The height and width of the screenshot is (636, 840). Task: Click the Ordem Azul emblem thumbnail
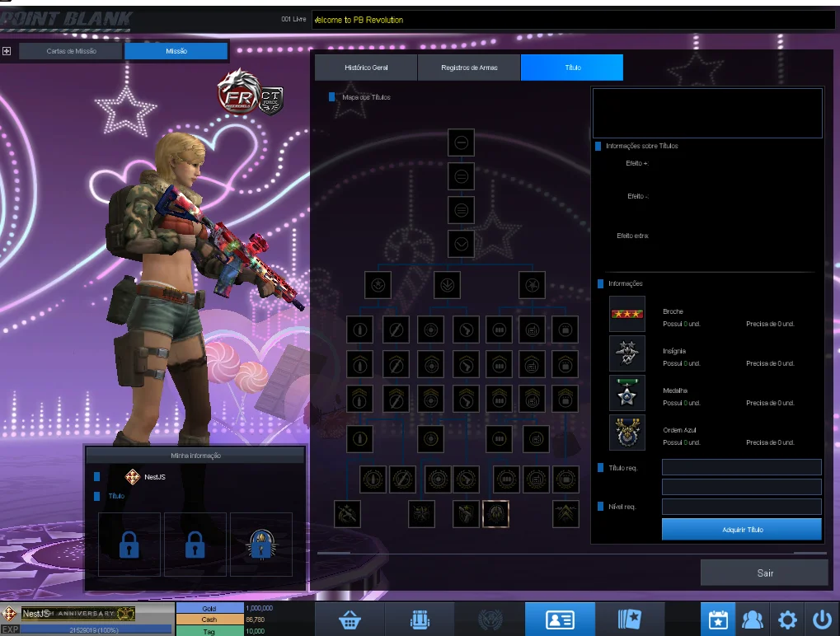coord(627,433)
